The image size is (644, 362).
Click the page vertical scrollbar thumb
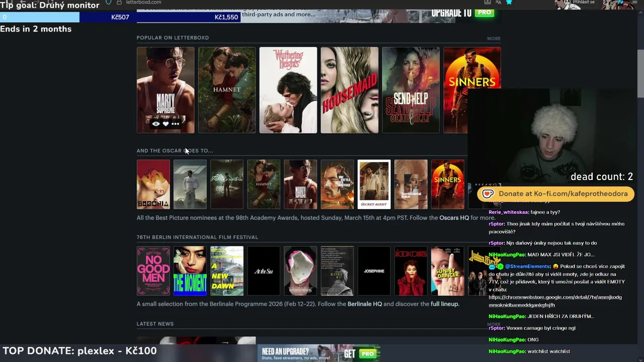tap(640, 74)
